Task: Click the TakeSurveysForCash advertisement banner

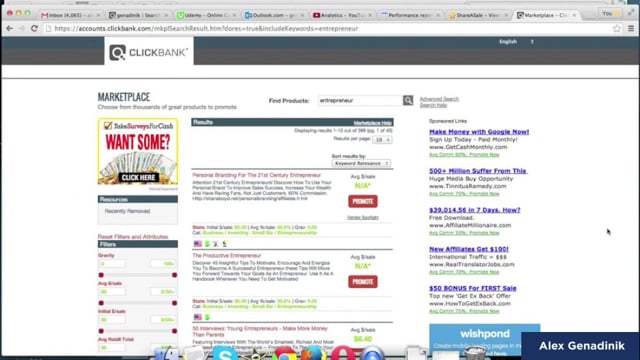Action: 138,151
